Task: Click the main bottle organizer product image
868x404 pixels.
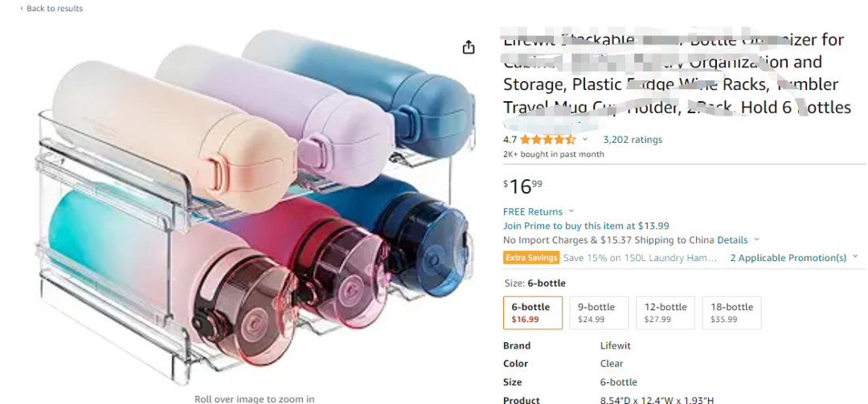Action: 249,209
